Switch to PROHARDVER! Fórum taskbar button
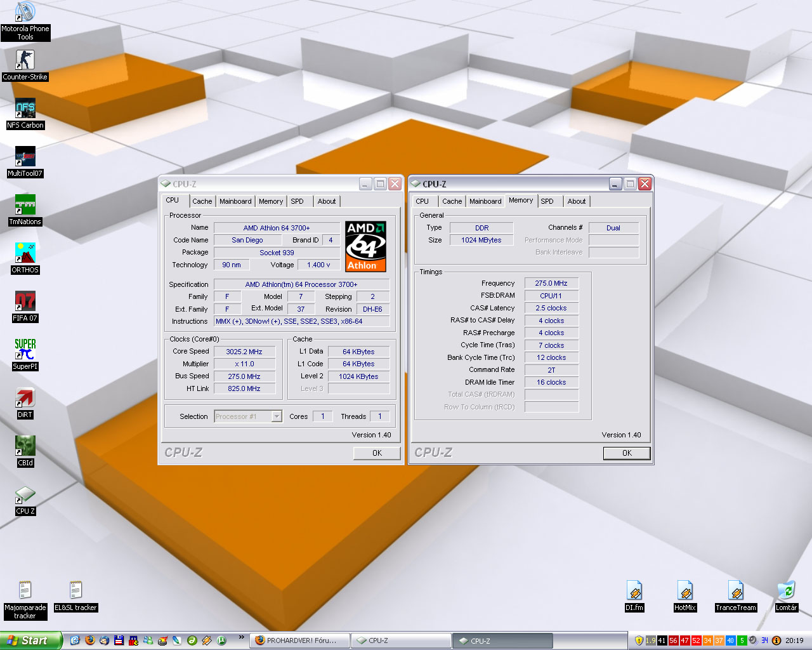812x650 pixels. coord(299,640)
